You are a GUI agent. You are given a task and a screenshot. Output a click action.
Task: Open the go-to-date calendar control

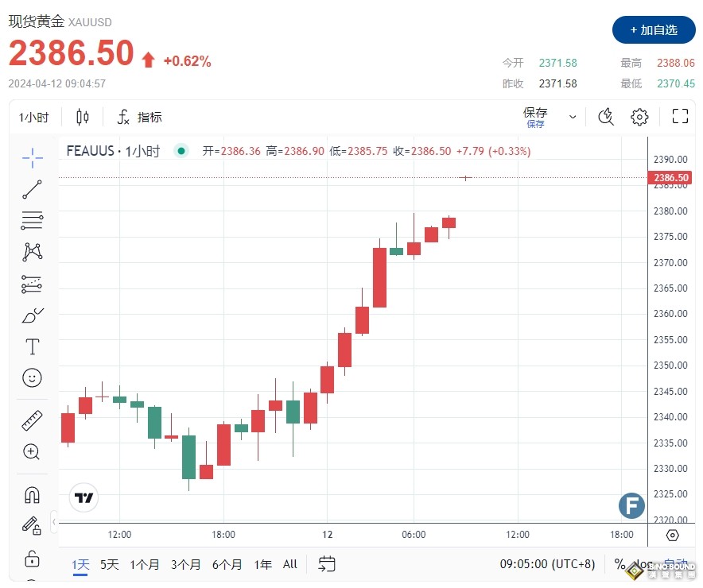click(327, 564)
